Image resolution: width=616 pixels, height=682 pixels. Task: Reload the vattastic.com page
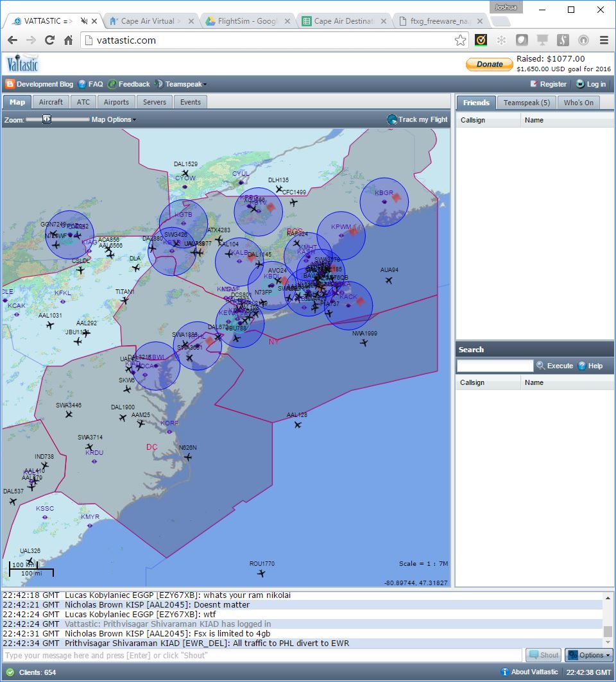(x=49, y=40)
